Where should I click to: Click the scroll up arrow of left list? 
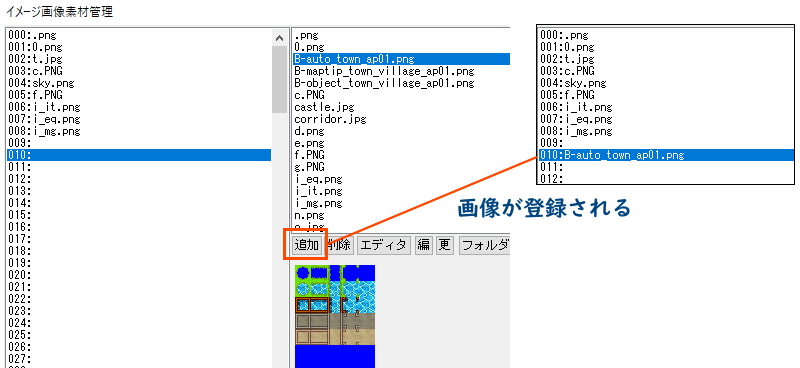[279, 38]
